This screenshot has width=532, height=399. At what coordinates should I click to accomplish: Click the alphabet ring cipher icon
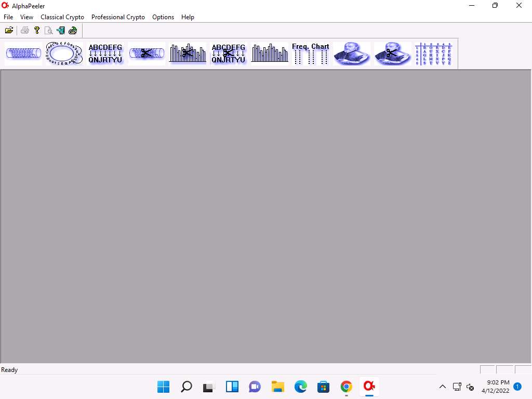[x=64, y=54]
